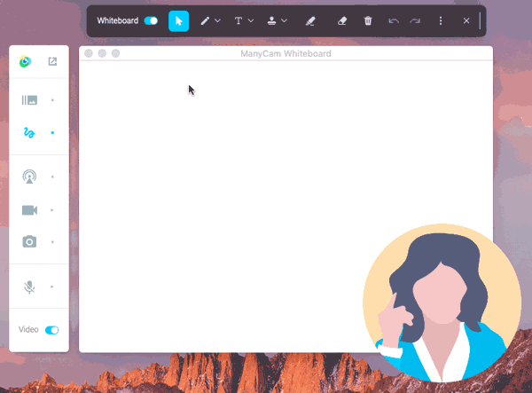This screenshot has width=532, height=393.
Task: Select the pencil drawing tool
Action: (x=205, y=21)
